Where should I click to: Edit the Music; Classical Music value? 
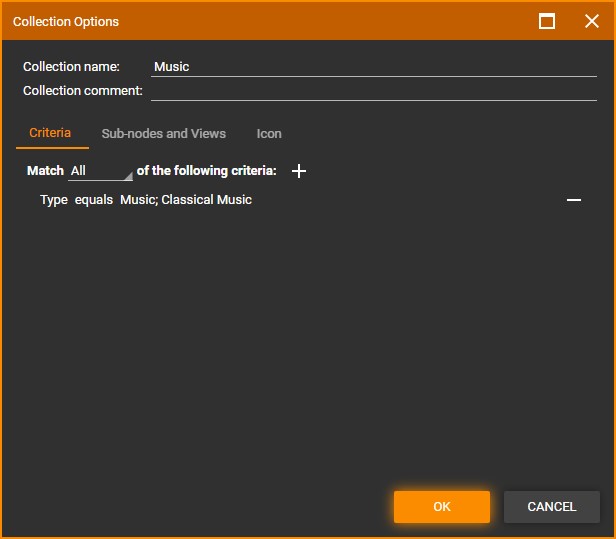pos(186,200)
